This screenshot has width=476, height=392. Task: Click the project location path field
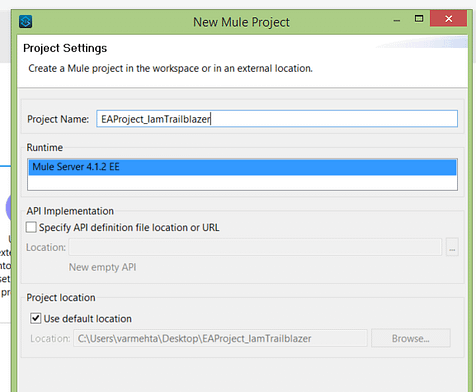click(x=220, y=338)
